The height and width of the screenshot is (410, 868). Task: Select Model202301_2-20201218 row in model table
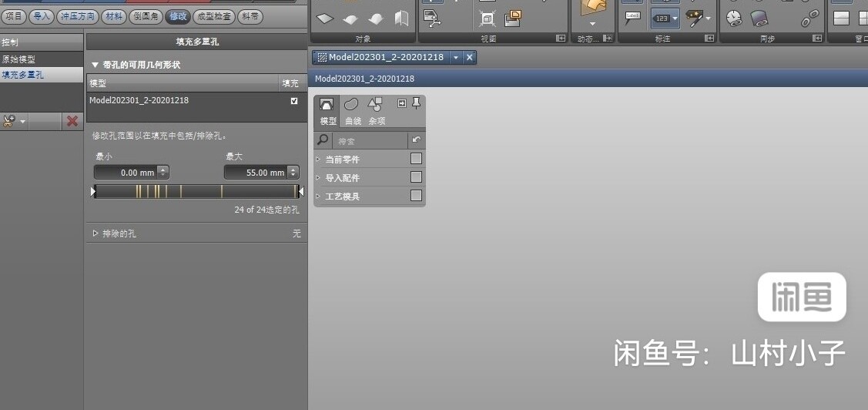coord(196,101)
